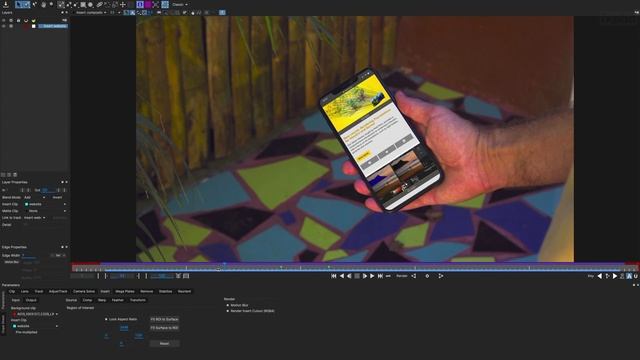The image size is (640, 360).
Task: Select the Create Rectangle shape tool
Action: [x=83, y=4]
